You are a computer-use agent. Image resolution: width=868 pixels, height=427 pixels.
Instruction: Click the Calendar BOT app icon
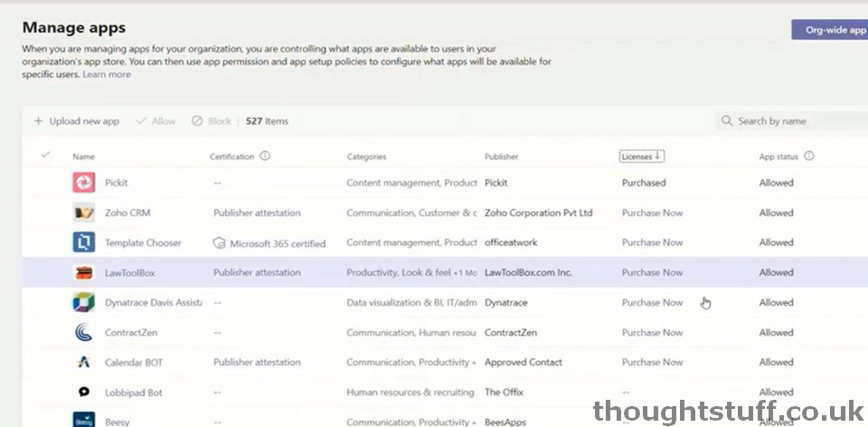tap(83, 362)
